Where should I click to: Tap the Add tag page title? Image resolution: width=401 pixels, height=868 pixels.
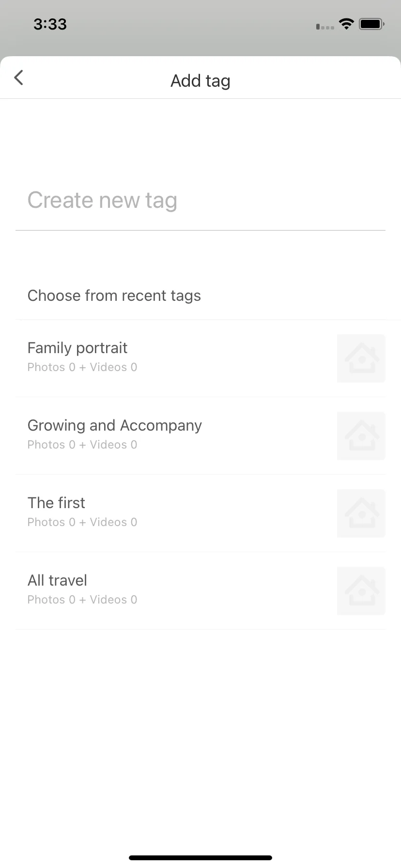click(200, 81)
